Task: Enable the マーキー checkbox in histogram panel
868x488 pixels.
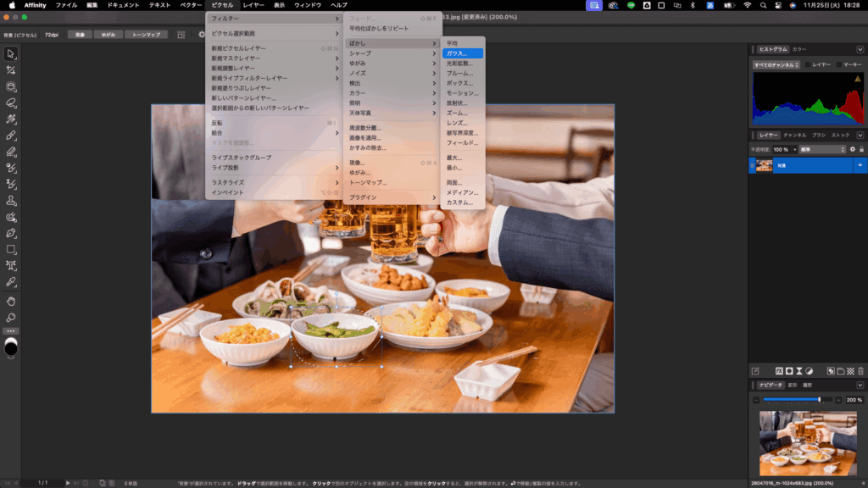Action: pos(838,64)
